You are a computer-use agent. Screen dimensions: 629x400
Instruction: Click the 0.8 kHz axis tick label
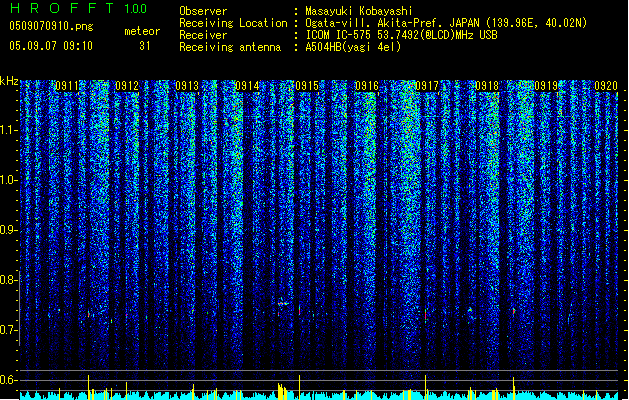[x=9, y=280]
